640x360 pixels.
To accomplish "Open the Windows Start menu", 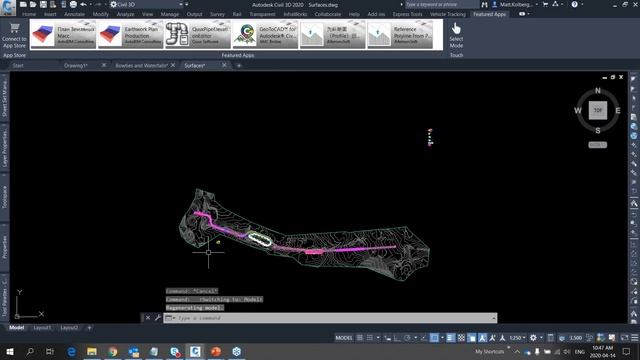I will (x=10, y=351).
